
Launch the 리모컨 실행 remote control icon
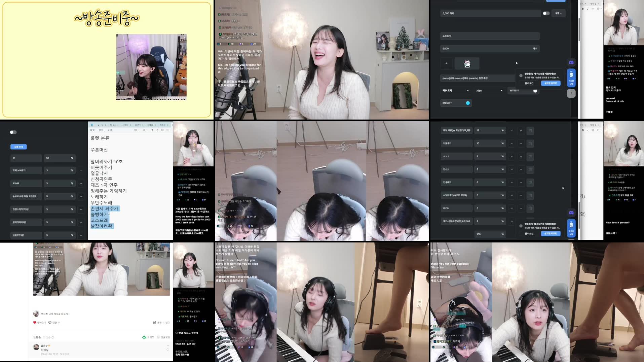tap(571, 78)
